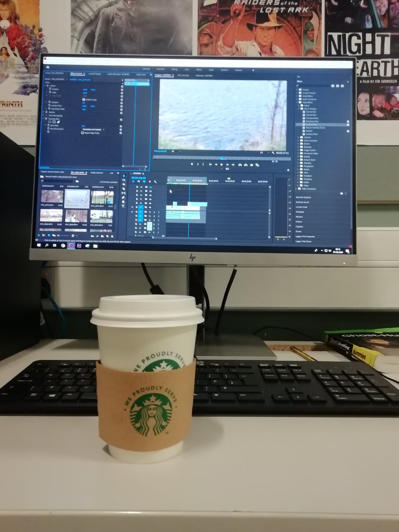The width and height of the screenshot is (399, 532).
Task: Expand the Opacity effect properties
Action: 44,112
